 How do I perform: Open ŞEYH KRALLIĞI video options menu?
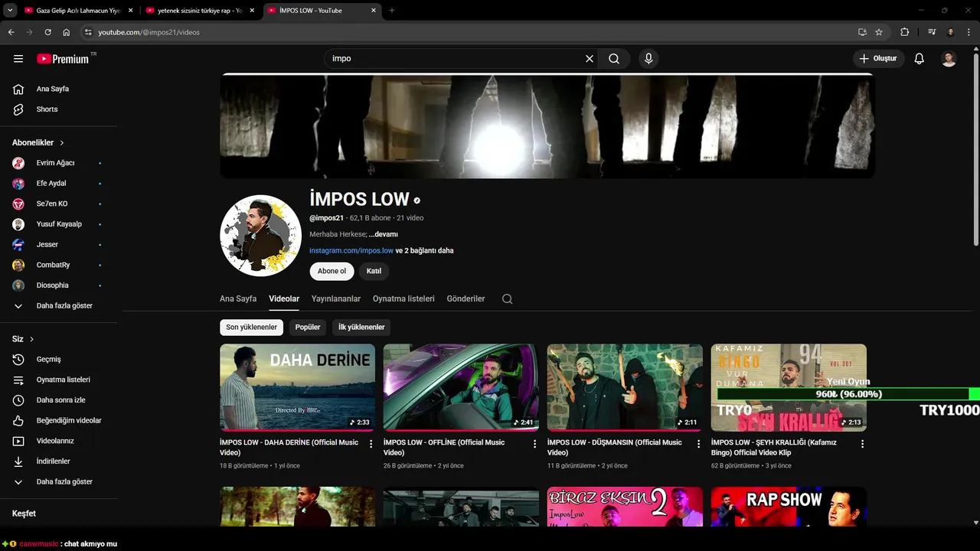[862, 444]
